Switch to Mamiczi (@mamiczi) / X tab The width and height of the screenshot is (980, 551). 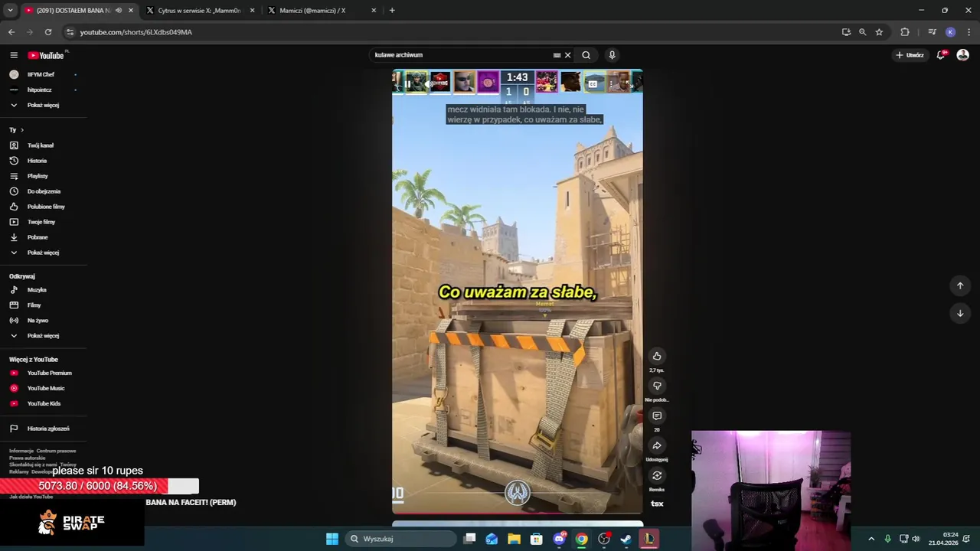(x=312, y=11)
